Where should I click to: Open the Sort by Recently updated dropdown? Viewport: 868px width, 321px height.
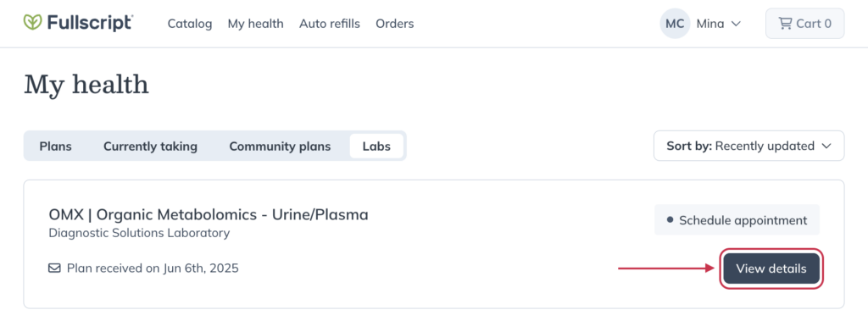[x=749, y=147]
